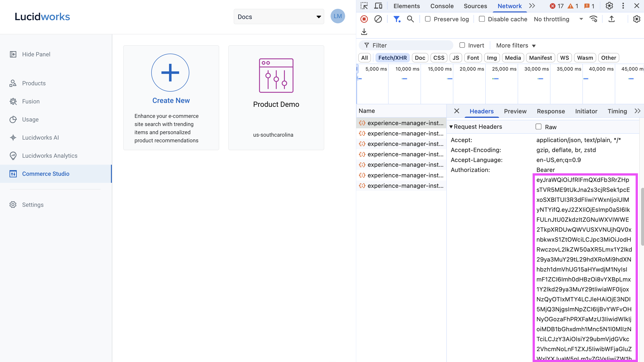Image resolution: width=644 pixels, height=362 pixels.
Task: Open the No throttling dropdown
Action: pyautogui.click(x=558, y=19)
